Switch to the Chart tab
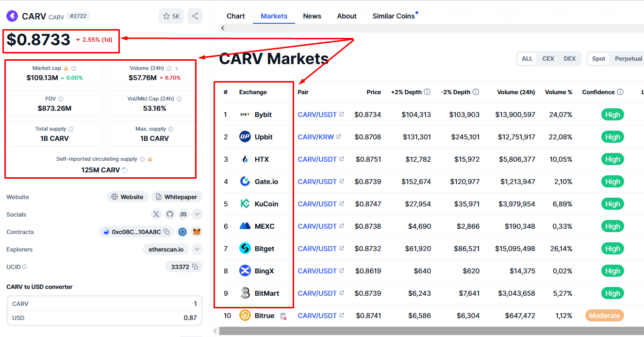 point(236,16)
